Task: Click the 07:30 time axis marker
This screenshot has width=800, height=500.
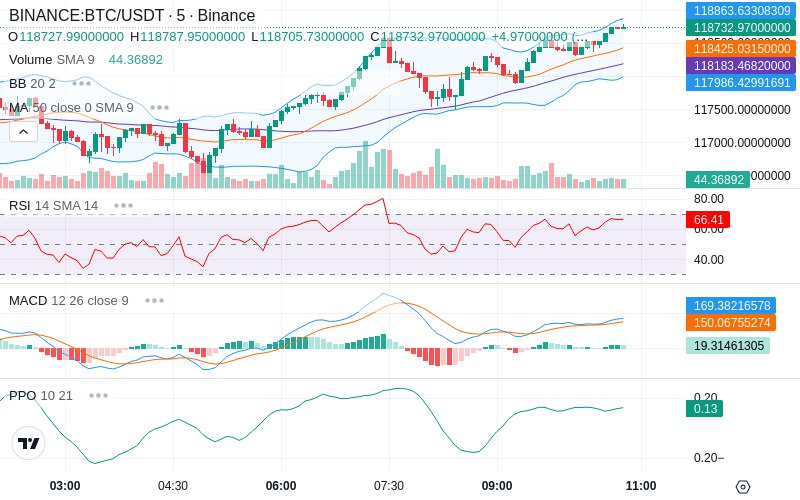Action: click(x=389, y=486)
